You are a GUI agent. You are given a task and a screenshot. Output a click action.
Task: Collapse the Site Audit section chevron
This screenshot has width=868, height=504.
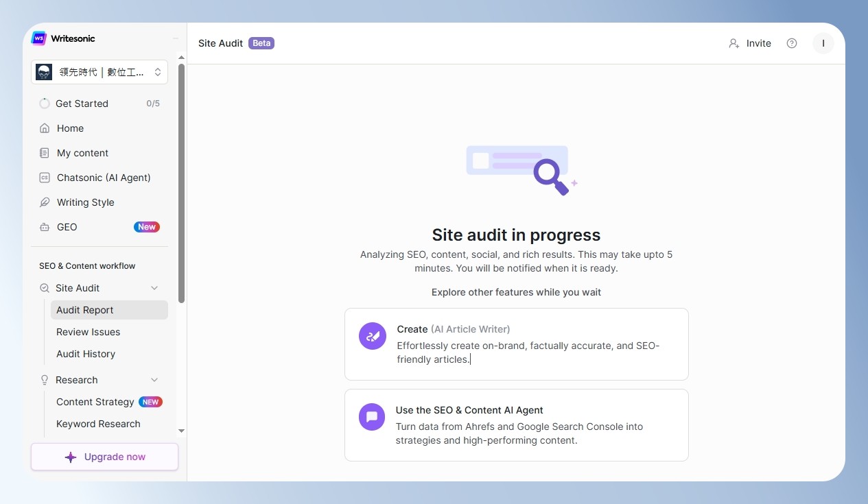pos(154,288)
